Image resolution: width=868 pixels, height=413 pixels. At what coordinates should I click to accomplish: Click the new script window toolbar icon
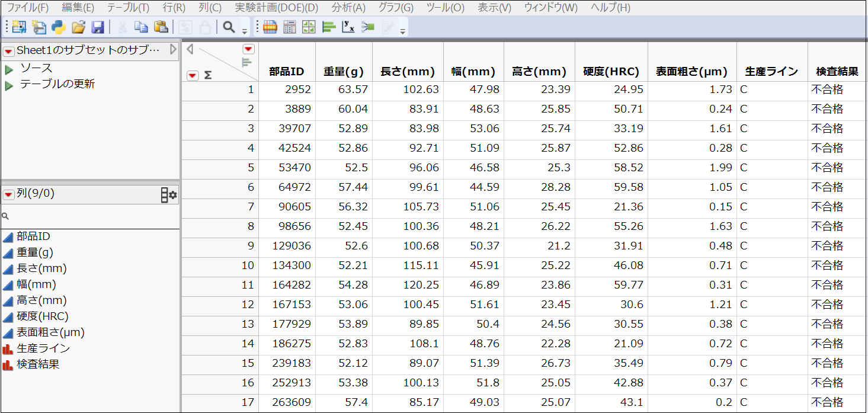tap(39, 27)
